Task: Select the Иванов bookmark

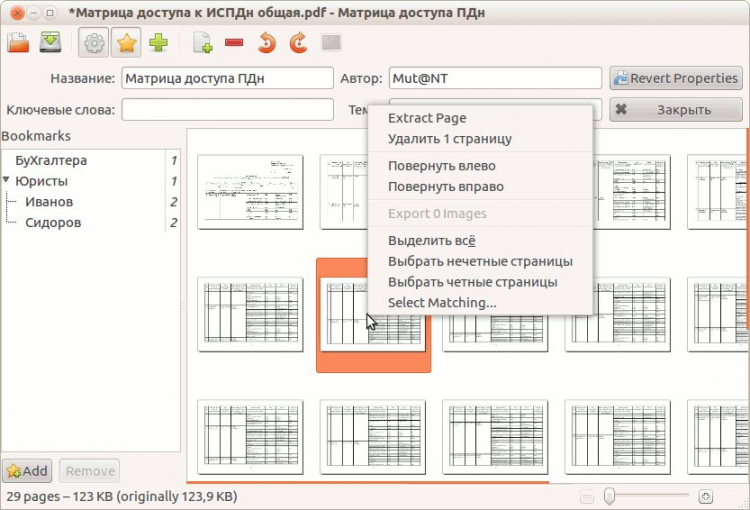Action: [x=49, y=202]
